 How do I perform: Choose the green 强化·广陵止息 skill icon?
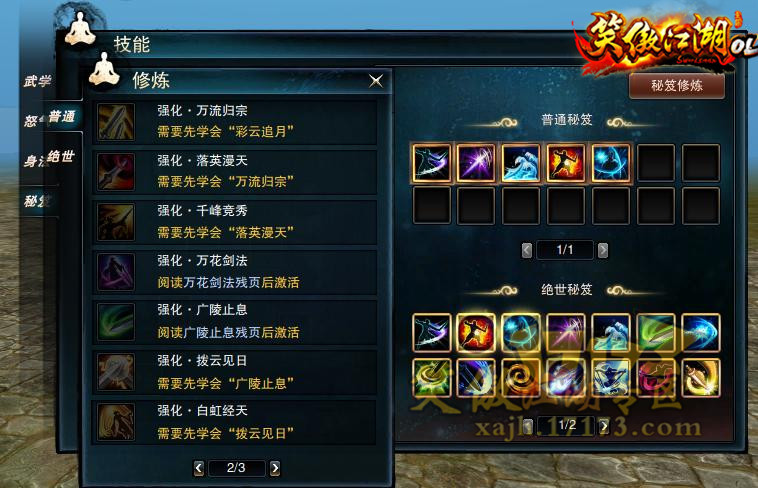click(x=116, y=322)
